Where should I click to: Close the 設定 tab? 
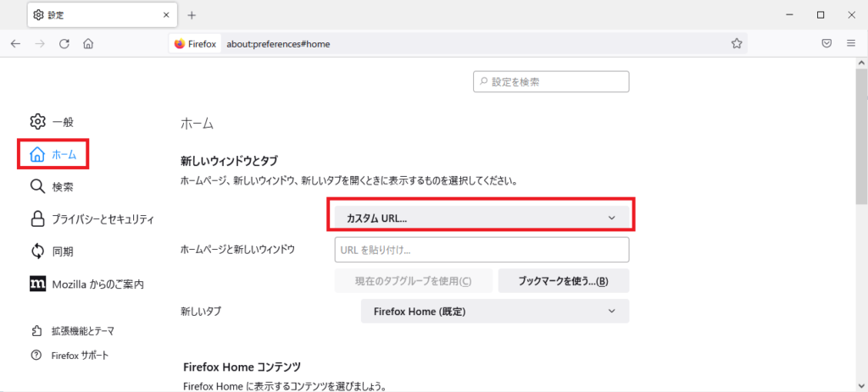pos(166,15)
